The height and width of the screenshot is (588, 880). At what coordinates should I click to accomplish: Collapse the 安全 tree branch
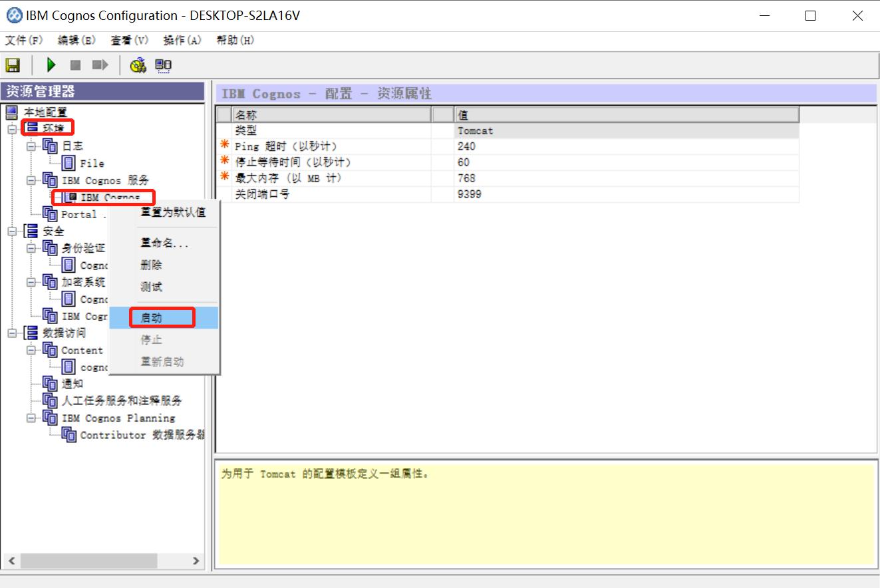pos(11,231)
